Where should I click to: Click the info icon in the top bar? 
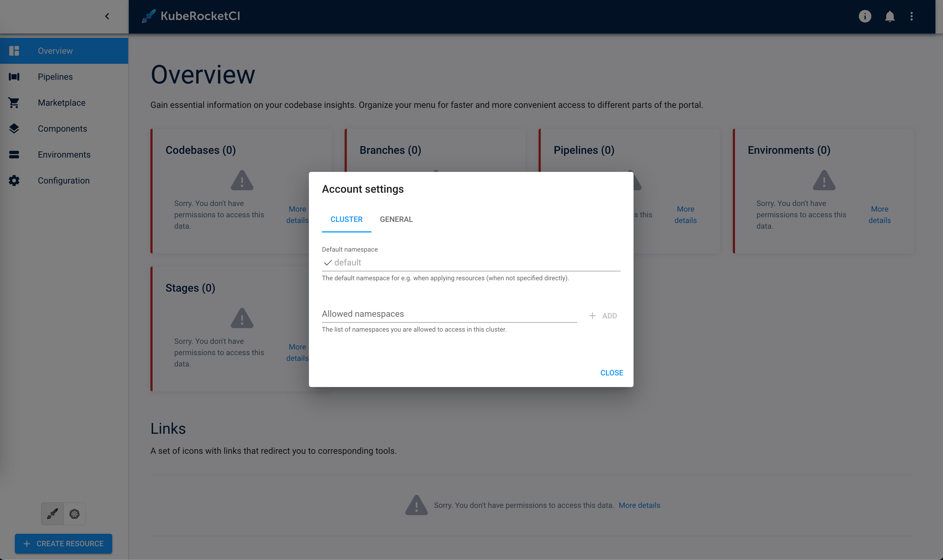point(865,16)
